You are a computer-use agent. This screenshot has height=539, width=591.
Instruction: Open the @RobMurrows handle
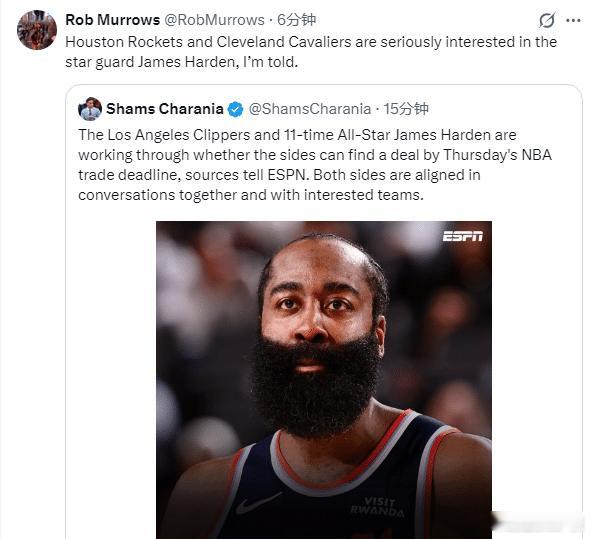point(214,20)
